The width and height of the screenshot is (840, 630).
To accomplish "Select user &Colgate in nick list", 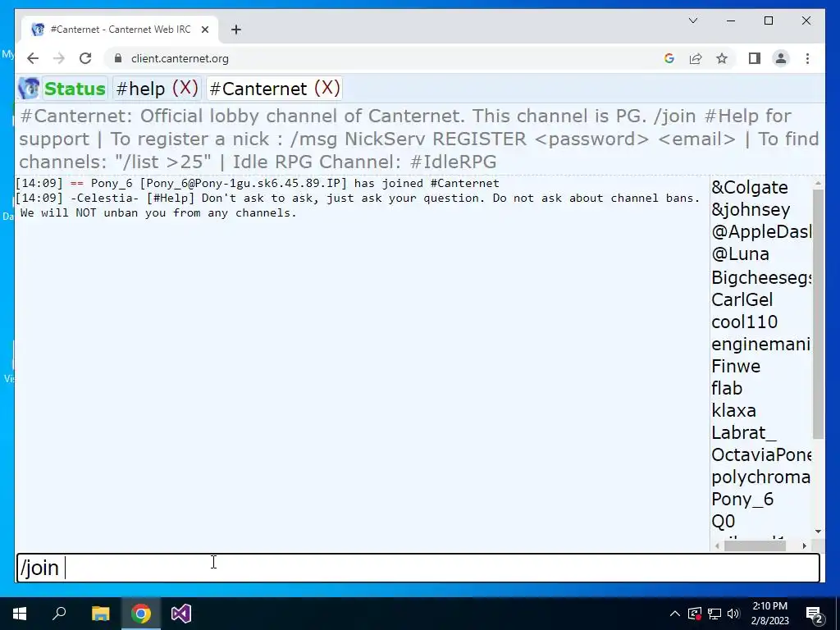I will point(750,188).
